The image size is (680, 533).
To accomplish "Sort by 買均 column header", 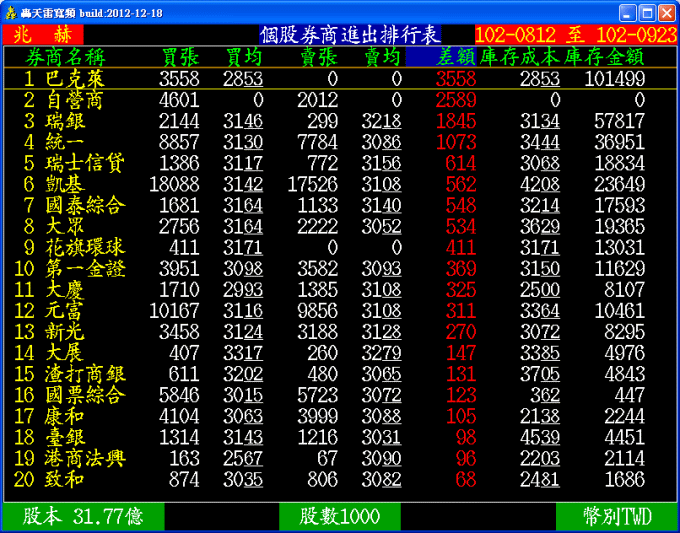I will [x=244, y=57].
